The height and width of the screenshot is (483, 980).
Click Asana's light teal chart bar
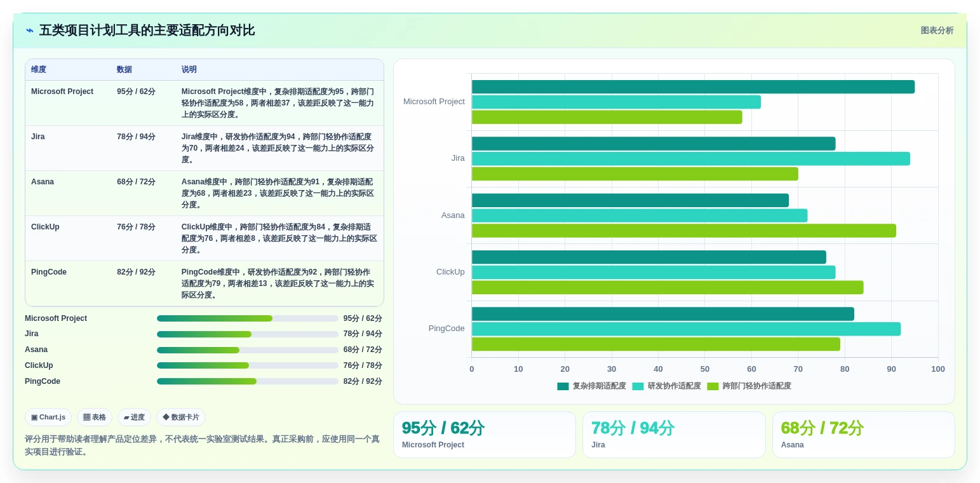pos(640,215)
